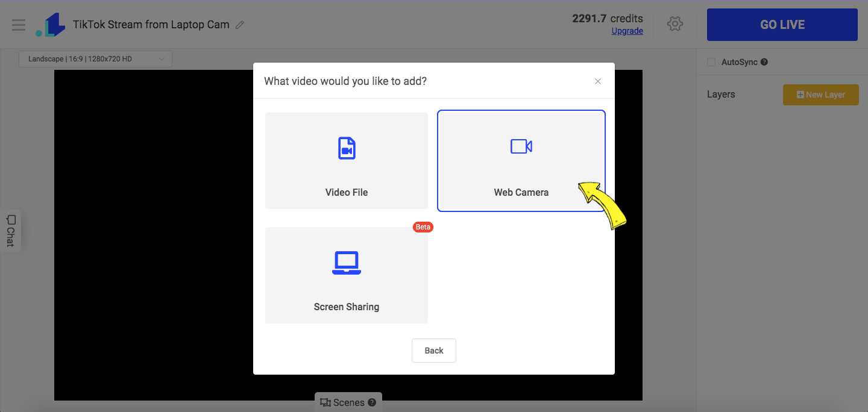Open the hamburger navigation menu
The height and width of the screenshot is (412, 868).
coord(19,25)
